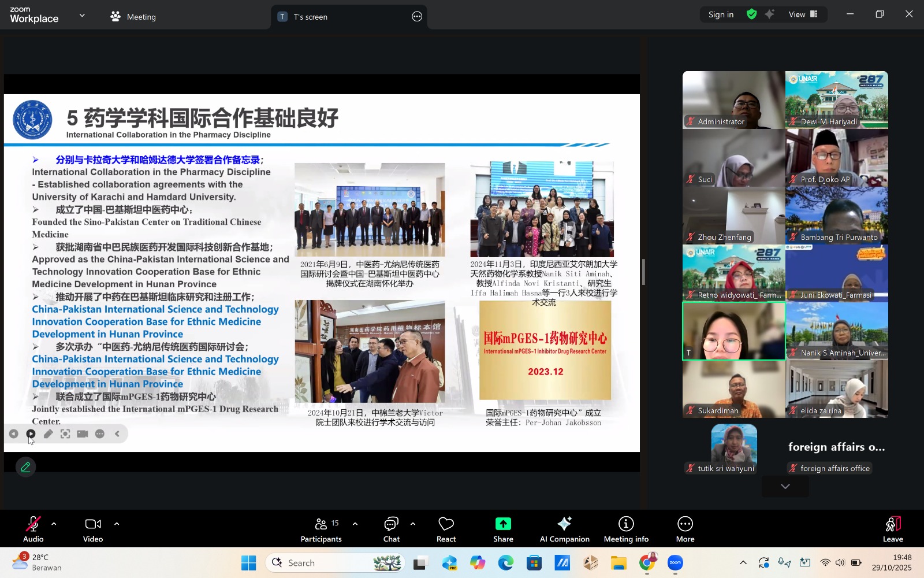Screen dimensions: 924x578
Task: Toggle the Video camera on or off
Action: tap(92, 529)
